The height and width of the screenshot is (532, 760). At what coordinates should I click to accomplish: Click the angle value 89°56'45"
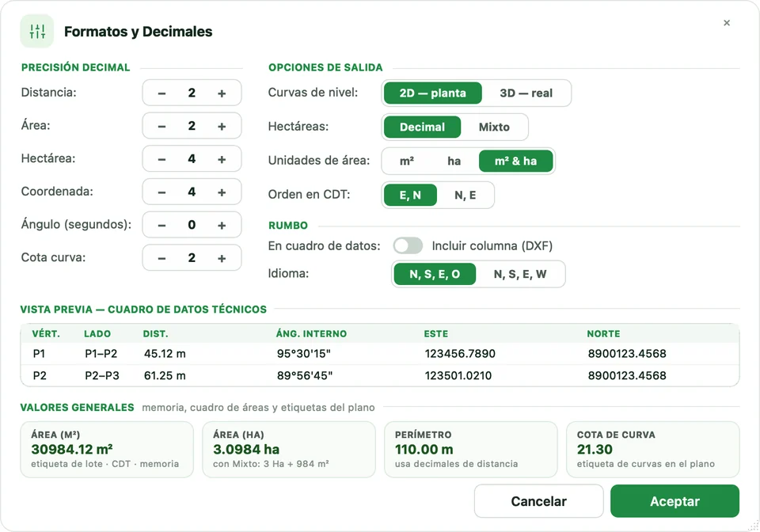click(x=305, y=375)
